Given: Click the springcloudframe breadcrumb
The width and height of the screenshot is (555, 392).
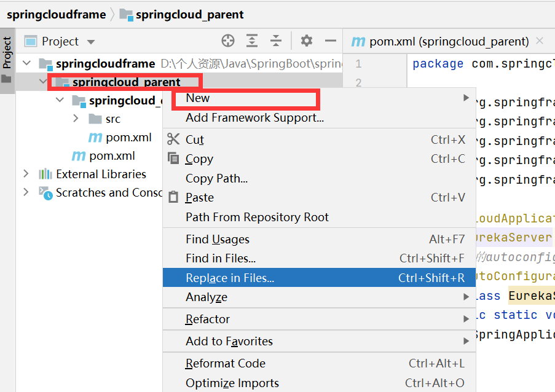Looking at the screenshot, I should [56, 14].
